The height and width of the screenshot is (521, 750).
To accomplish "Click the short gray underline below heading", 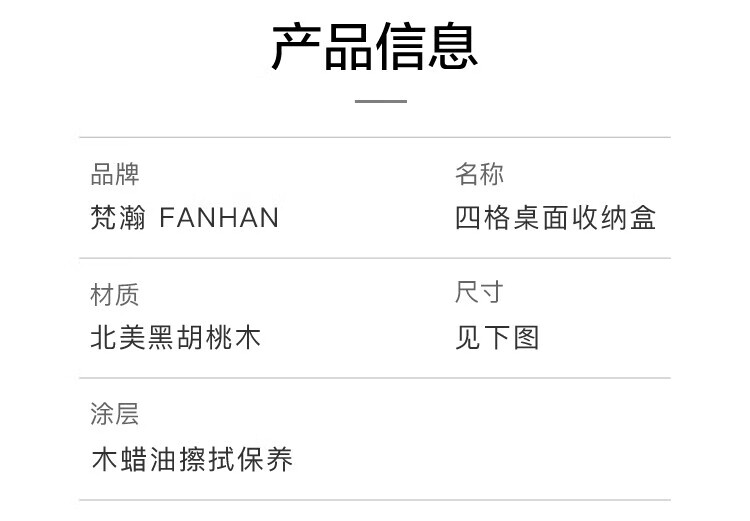I will 381,101.
